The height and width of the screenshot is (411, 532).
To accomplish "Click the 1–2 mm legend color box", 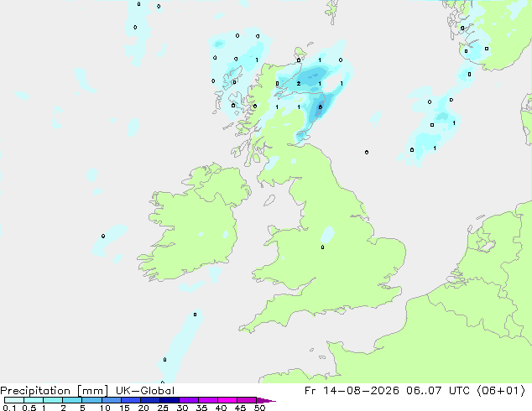I will click(53, 400).
